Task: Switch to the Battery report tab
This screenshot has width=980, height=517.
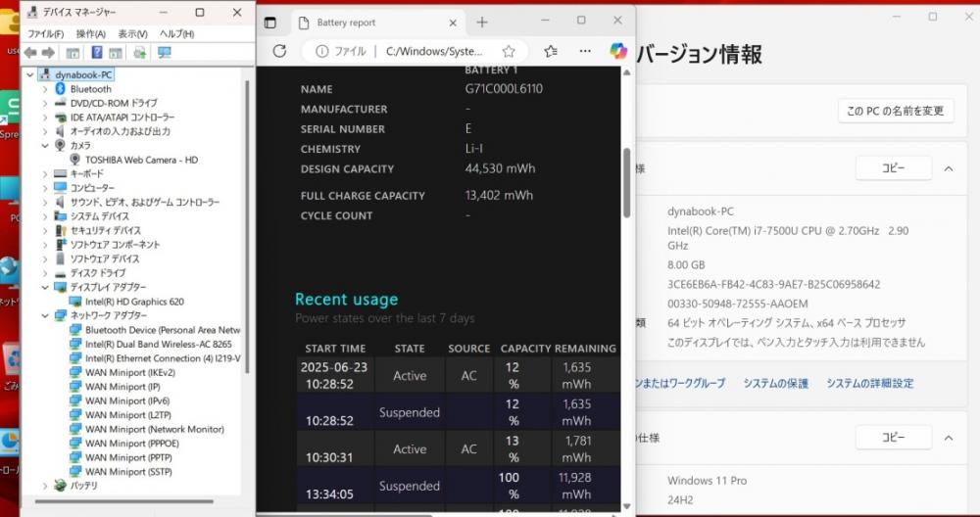Action: (378, 23)
